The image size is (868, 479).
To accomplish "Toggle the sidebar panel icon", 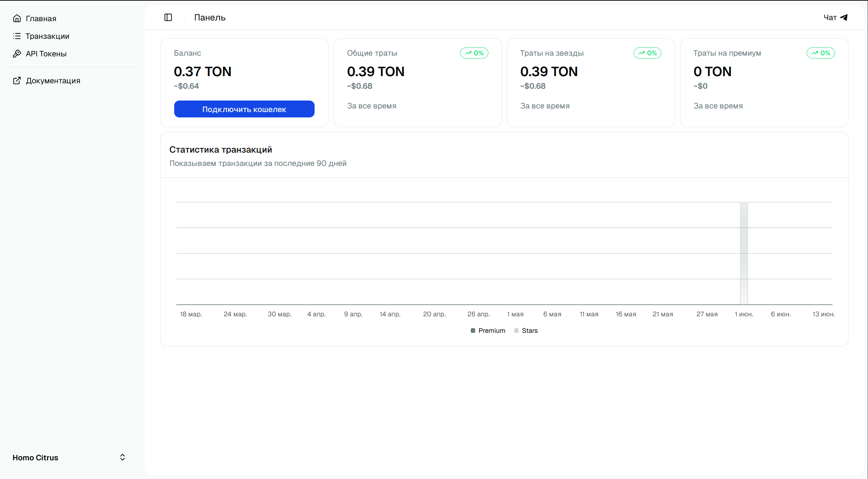I will [x=168, y=17].
